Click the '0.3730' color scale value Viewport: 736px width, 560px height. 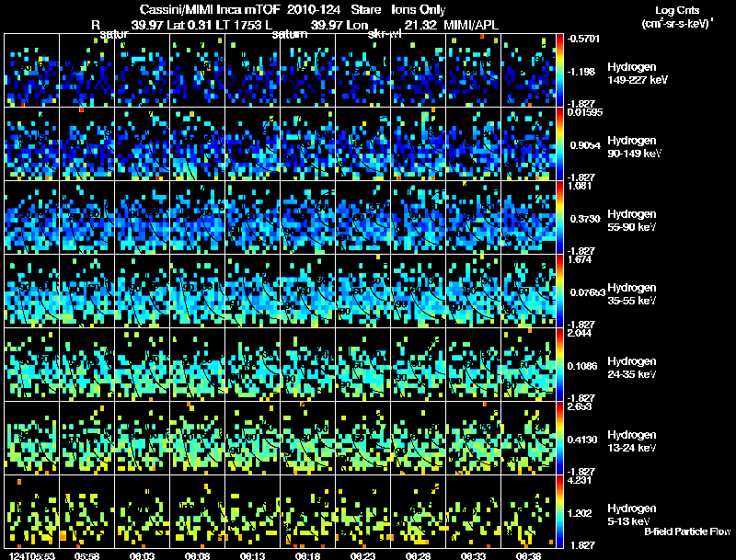(585, 219)
